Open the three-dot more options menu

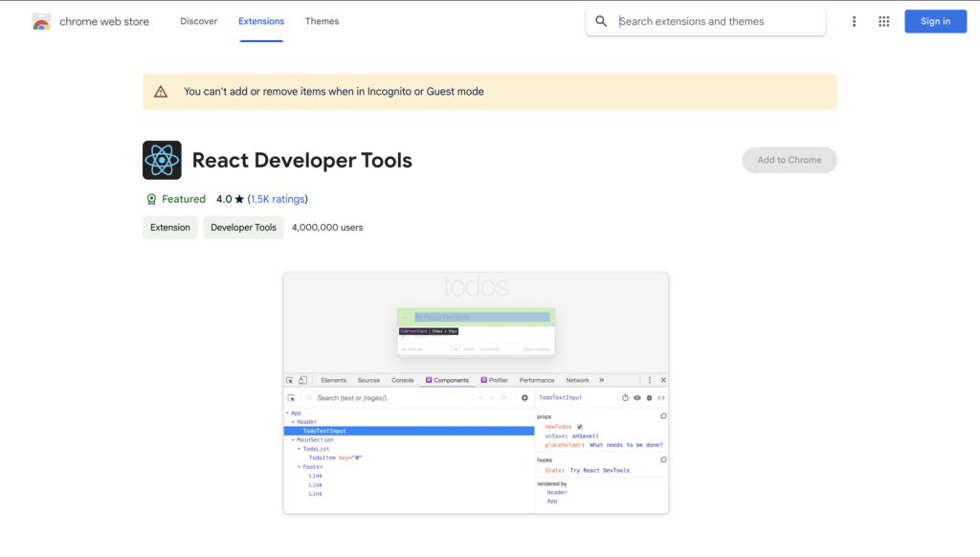coord(854,20)
